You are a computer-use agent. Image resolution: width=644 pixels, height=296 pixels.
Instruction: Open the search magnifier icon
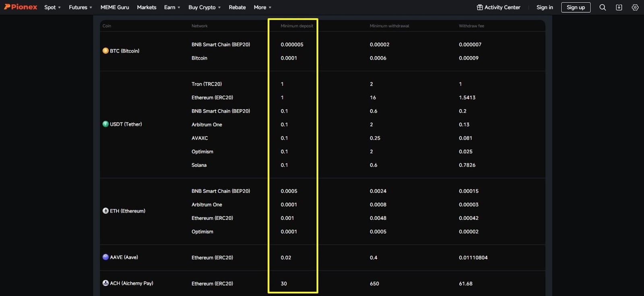point(603,7)
